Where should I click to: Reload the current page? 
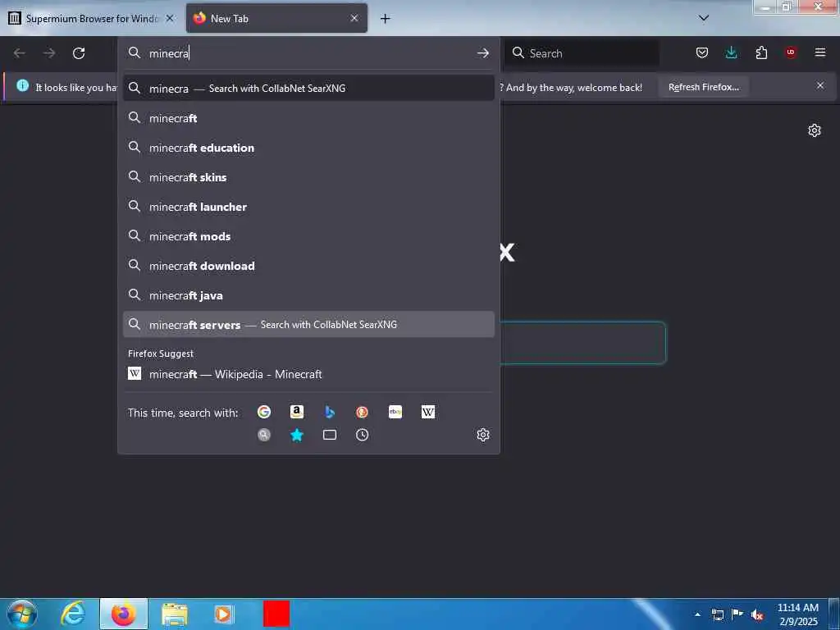click(79, 53)
